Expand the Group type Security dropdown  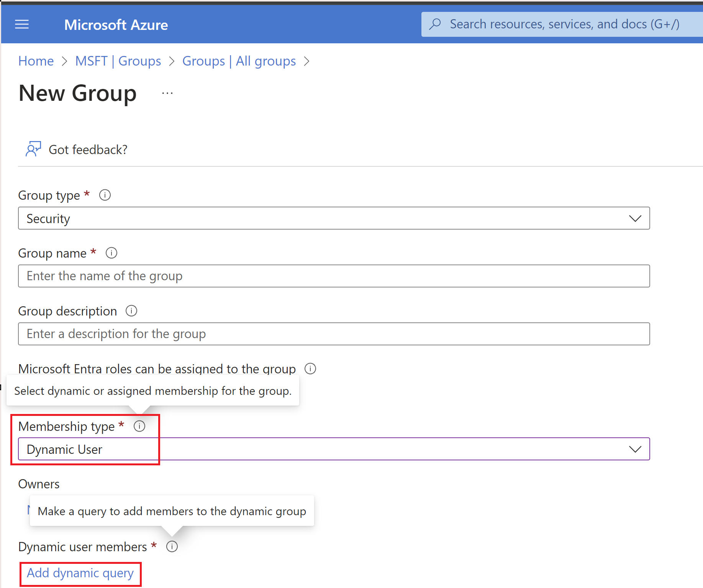(333, 218)
